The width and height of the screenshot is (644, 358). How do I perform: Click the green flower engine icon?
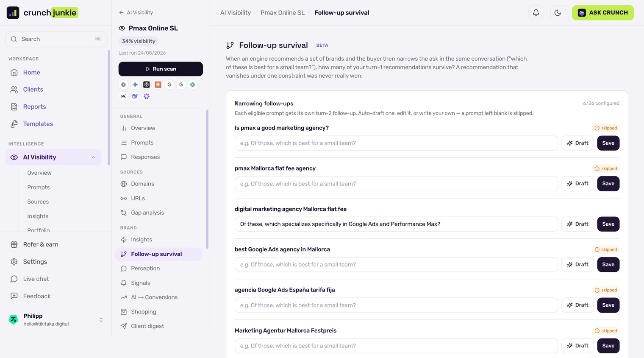[192, 84]
